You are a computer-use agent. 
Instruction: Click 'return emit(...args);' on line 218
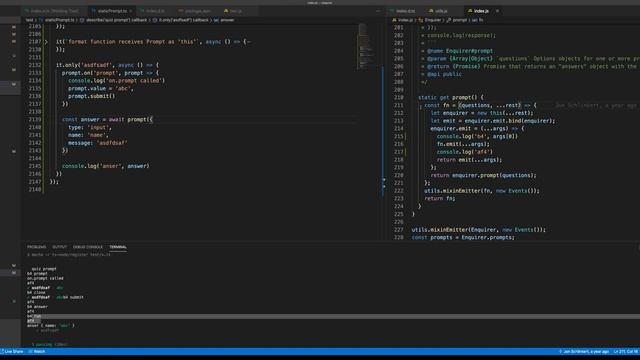tap(469, 160)
